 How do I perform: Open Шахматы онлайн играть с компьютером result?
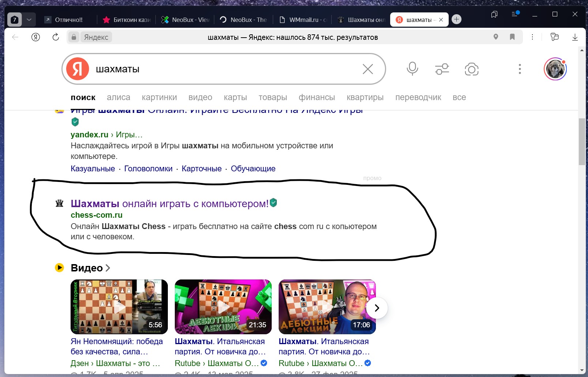pos(170,203)
